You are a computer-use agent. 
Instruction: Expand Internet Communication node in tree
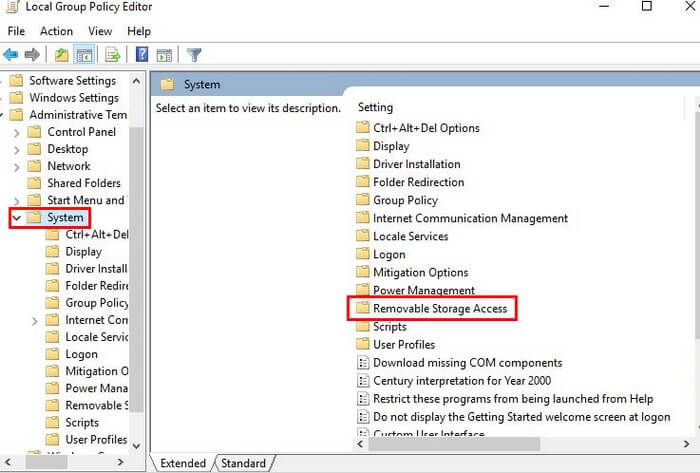coord(35,321)
